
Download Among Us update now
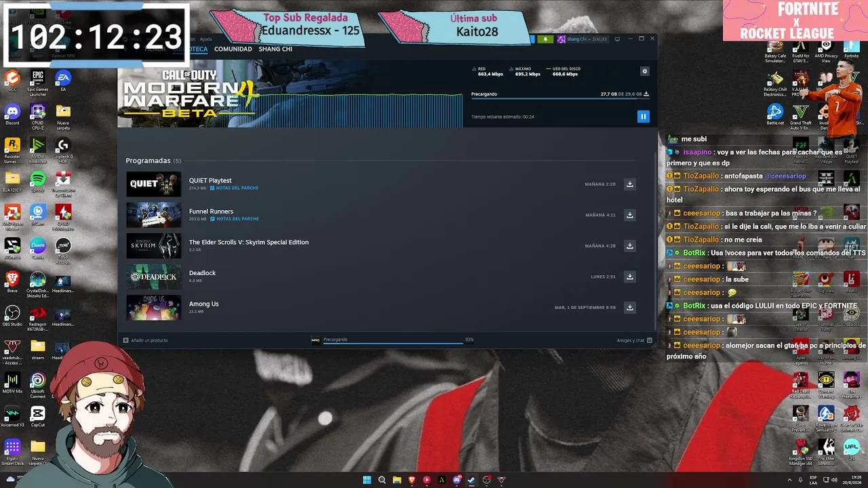tap(630, 308)
